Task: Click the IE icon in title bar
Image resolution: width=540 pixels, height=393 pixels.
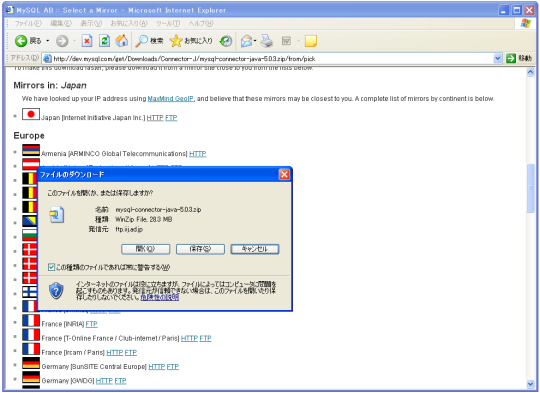Action: point(10,10)
